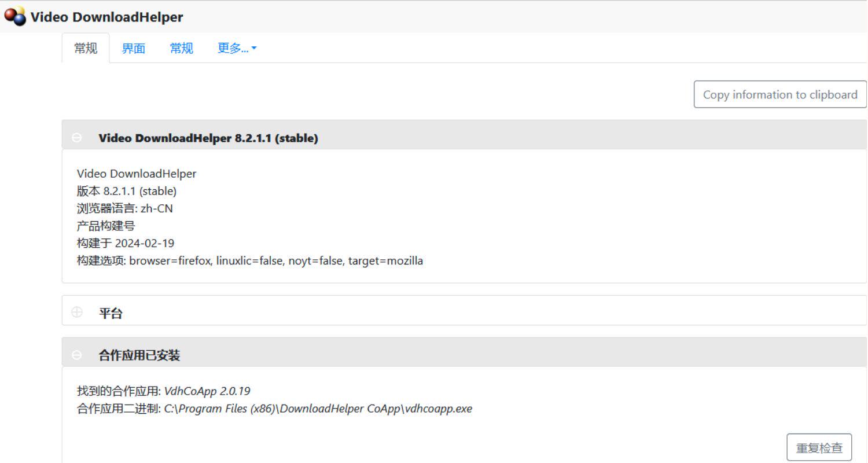Open the 更多... dropdown menu
The width and height of the screenshot is (868, 463).
(x=237, y=48)
